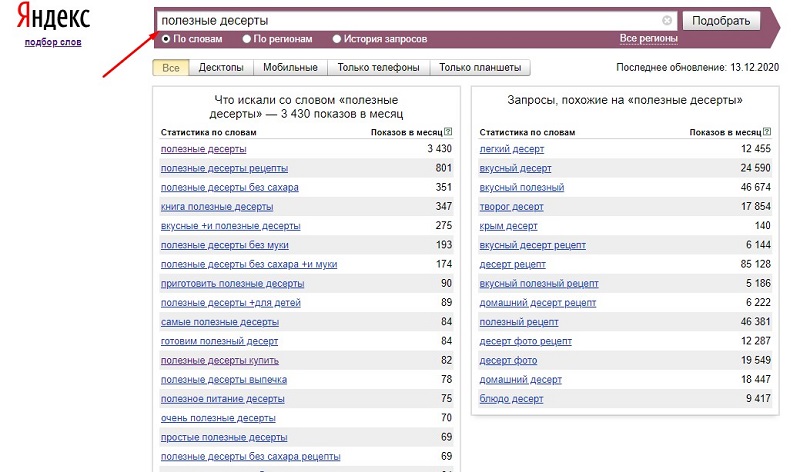
Task: Switch to the Десктопы tab
Action: (221, 67)
